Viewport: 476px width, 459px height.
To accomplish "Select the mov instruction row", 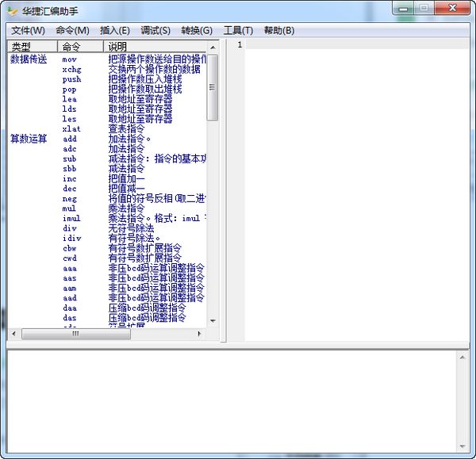I will tap(70, 59).
